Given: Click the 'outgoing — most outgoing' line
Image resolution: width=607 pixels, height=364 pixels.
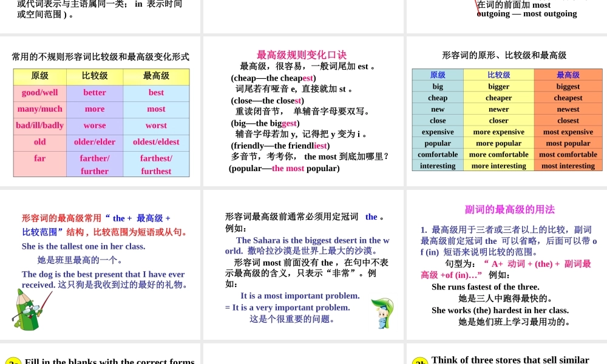Looking at the screenshot, I should 527,13.
